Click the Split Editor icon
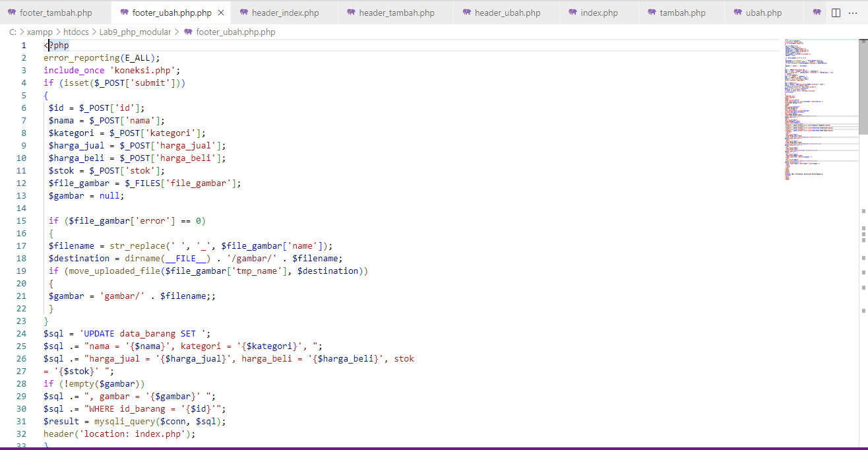Screen dimensions: 868x450 point(834,12)
